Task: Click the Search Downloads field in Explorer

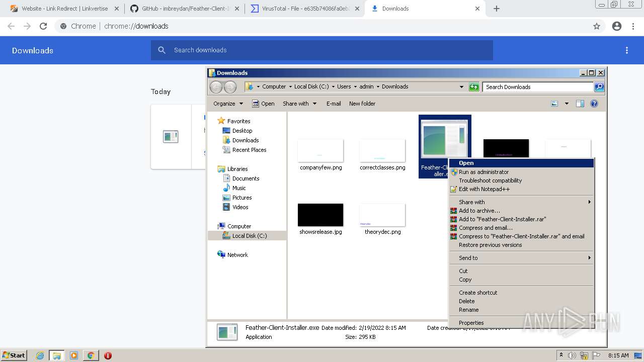Action: coord(537,87)
